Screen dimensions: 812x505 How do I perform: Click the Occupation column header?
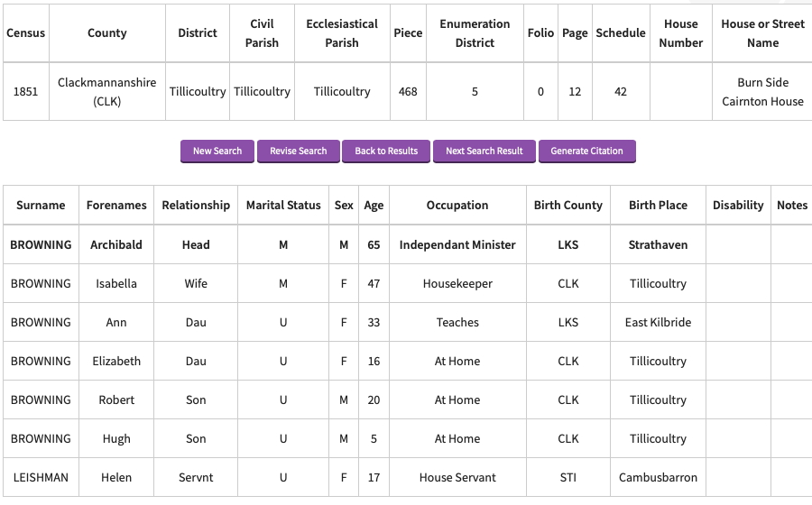[x=457, y=205]
